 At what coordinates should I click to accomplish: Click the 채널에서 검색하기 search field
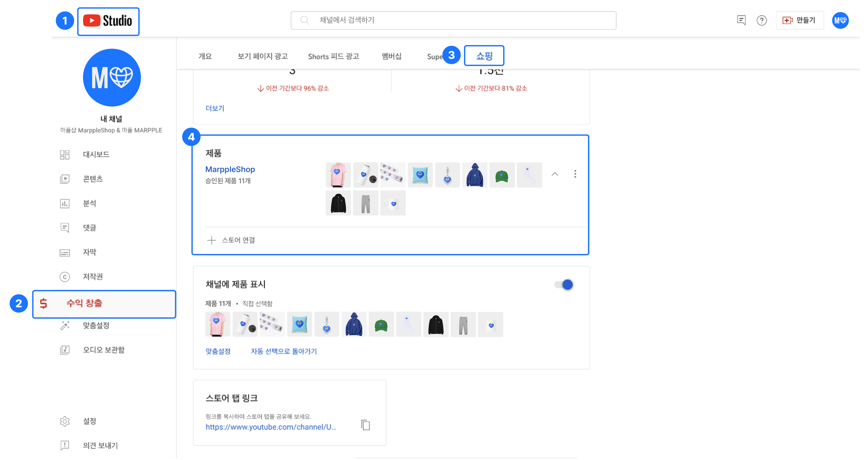453,20
